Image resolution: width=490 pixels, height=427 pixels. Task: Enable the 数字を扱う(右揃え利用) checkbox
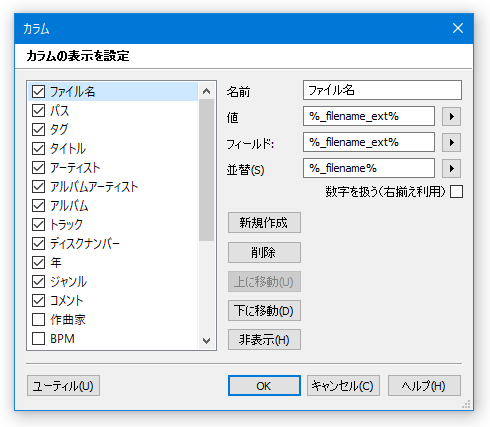pos(456,192)
